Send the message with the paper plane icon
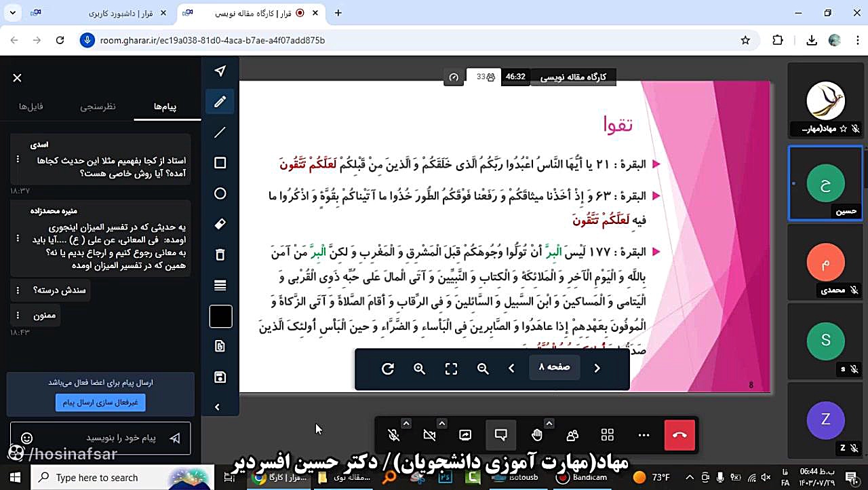Image resolution: width=868 pixels, height=490 pixels. [x=175, y=438]
